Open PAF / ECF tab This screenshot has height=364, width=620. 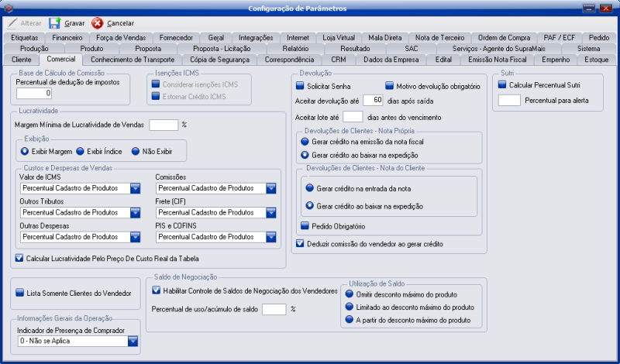(559, 38)
